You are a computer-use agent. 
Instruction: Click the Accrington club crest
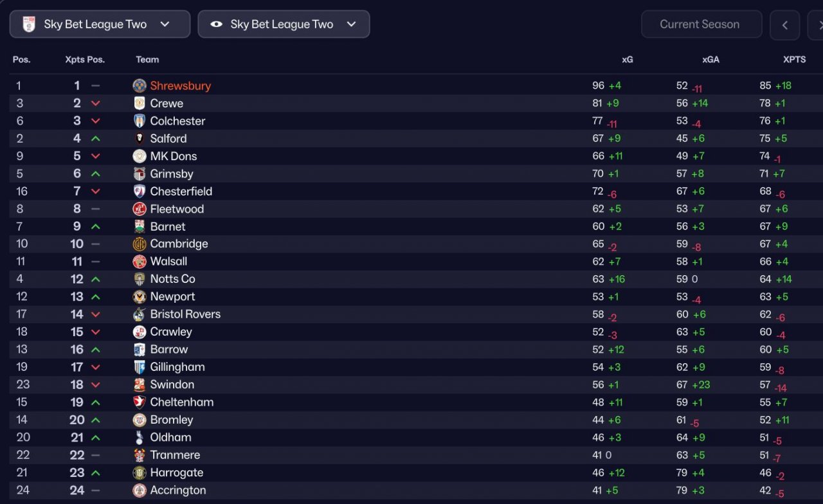[140, 491]
